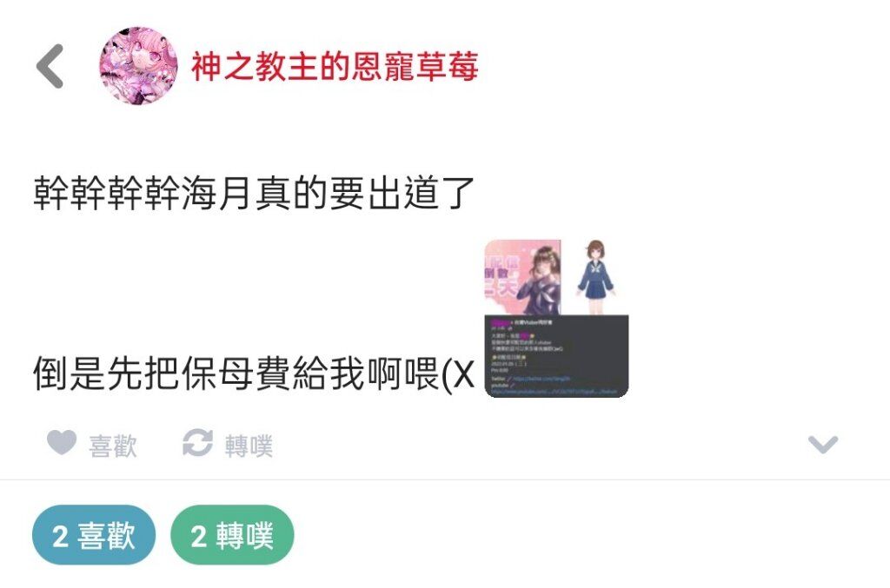890x588 pixels.
Task: Expand the plurk options chevron
Action: (823, 445)
